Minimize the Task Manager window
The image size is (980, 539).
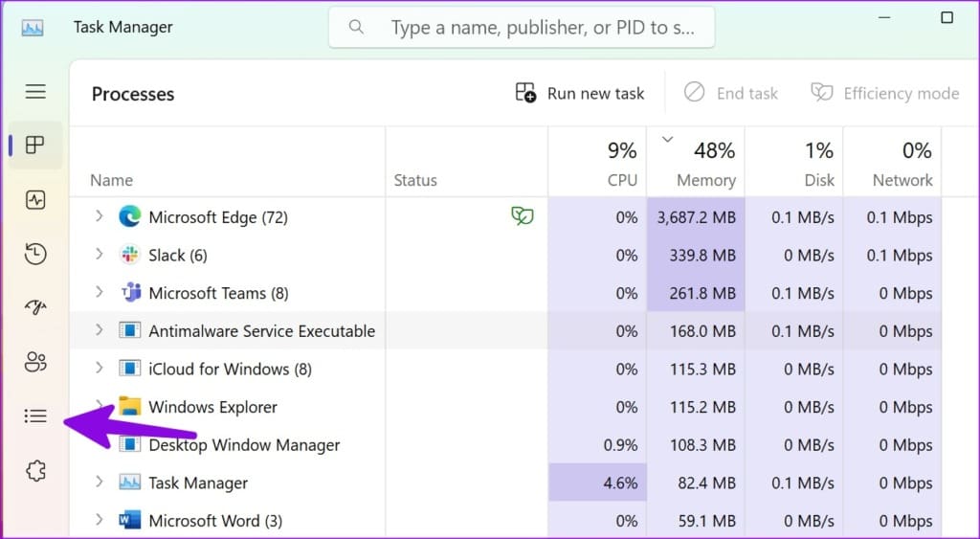click(884, 17)
